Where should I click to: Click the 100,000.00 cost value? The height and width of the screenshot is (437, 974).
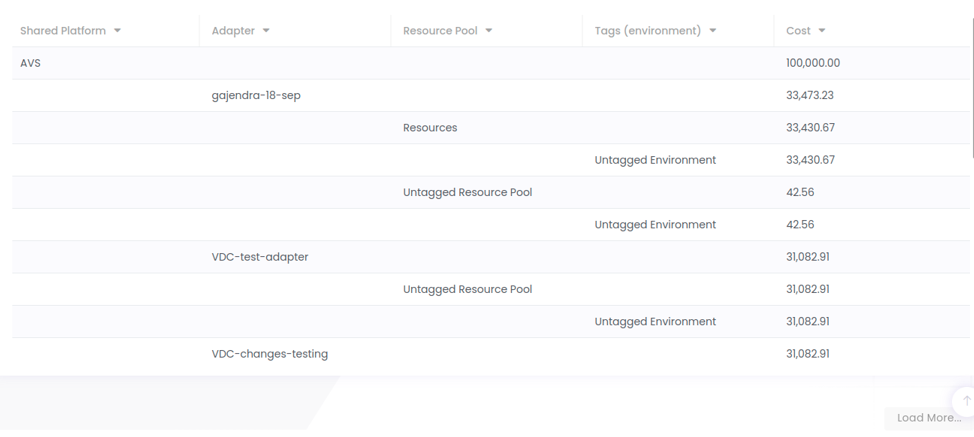pyautogui.click(x=813, y=63)
